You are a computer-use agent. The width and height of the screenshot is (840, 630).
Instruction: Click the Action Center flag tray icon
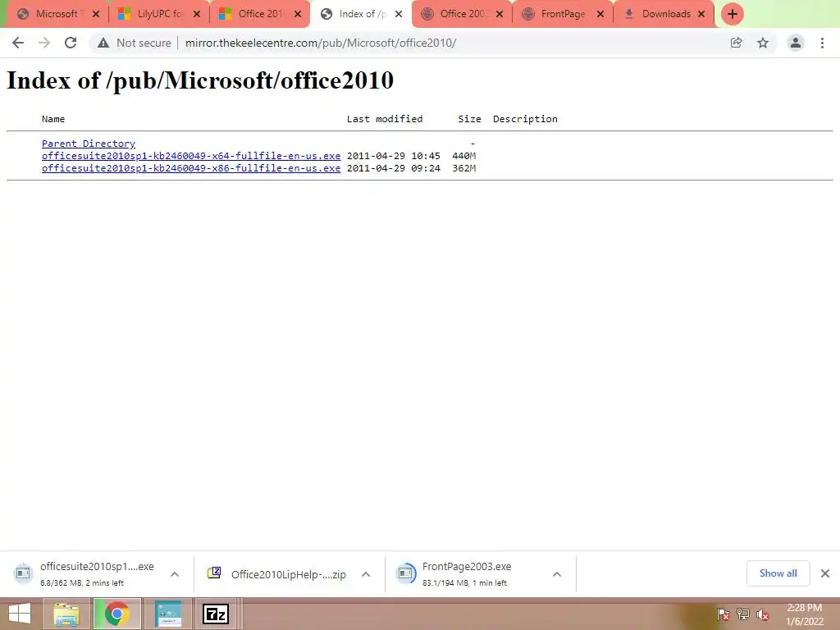point(724,614)
